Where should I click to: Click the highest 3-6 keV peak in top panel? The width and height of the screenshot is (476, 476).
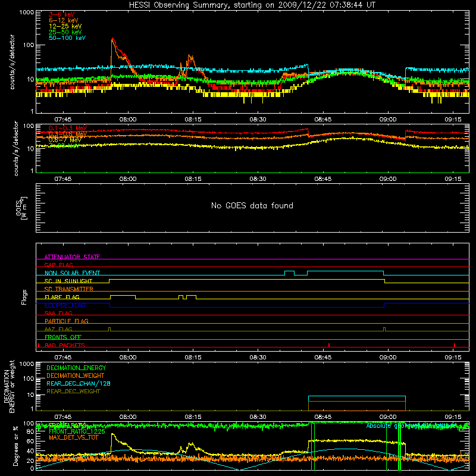(x=112, y=39)
